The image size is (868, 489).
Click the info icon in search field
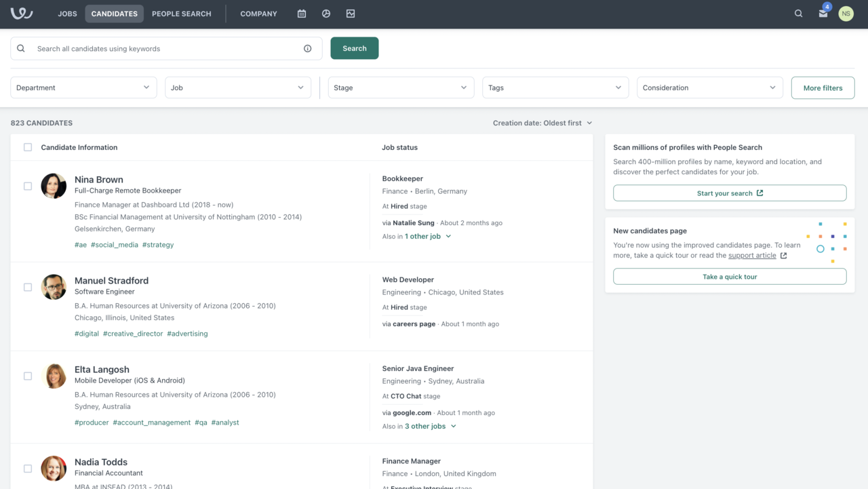pyautogui.click(x=308, y=49)
